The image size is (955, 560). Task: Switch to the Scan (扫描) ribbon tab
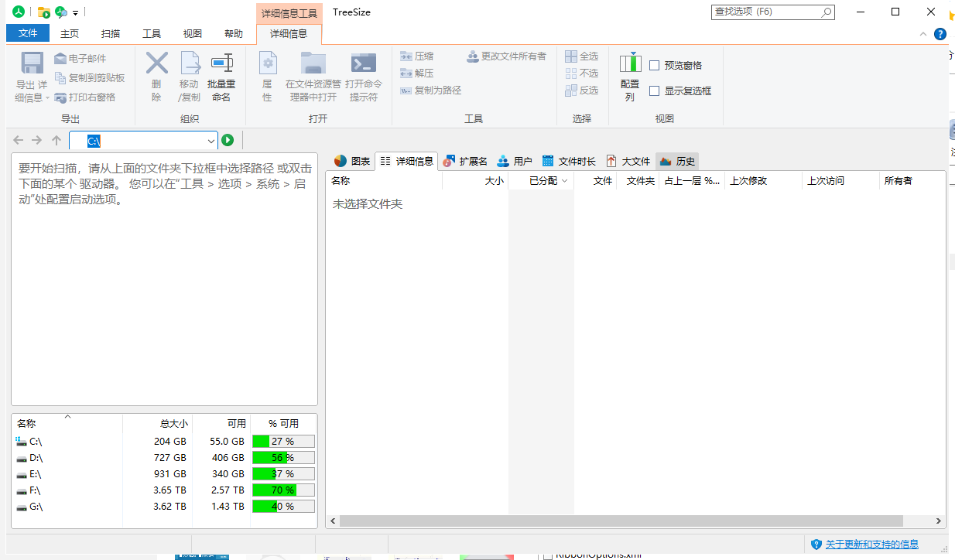point(111,33)
